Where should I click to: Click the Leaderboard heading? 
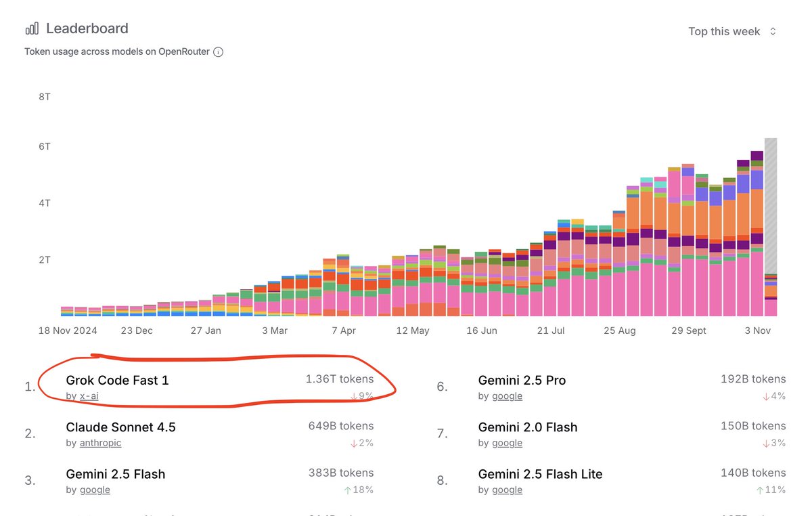87,28
